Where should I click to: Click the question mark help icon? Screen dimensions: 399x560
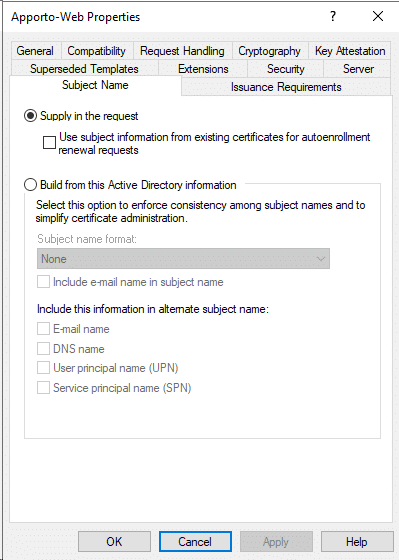(333, 16)
